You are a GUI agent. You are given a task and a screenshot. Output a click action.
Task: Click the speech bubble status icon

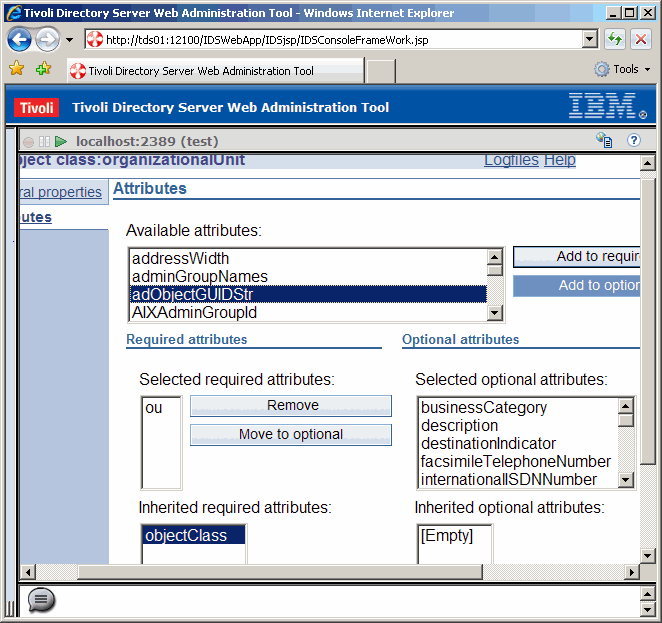tap(41, 600)
